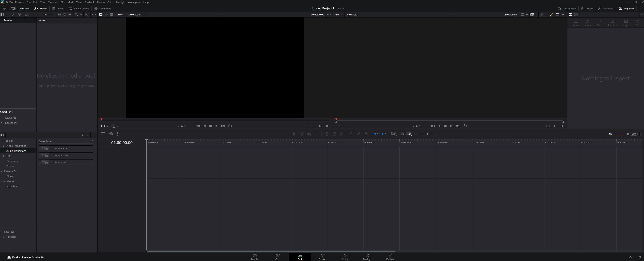Enable snapping in the timeline toolbar

pos(351,134)
